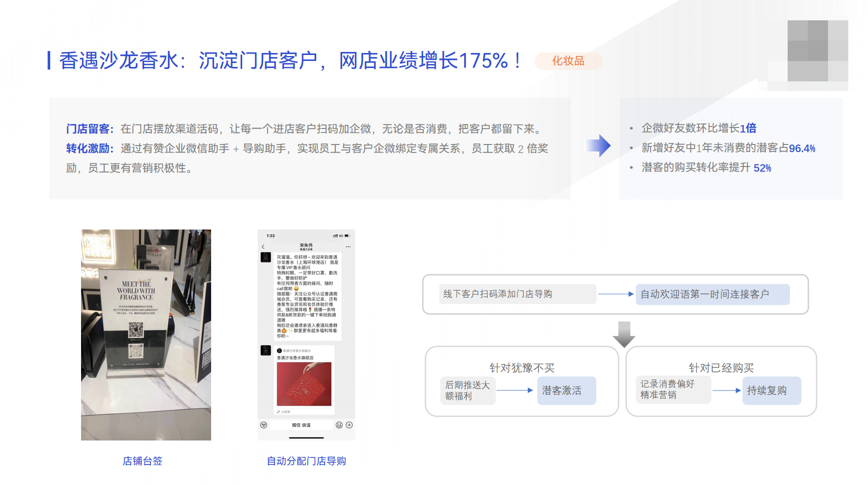Viewport: 868px width, 485px height.
Task: Click the keyboard switch icon beside 按住 说话
Action: 264,425
